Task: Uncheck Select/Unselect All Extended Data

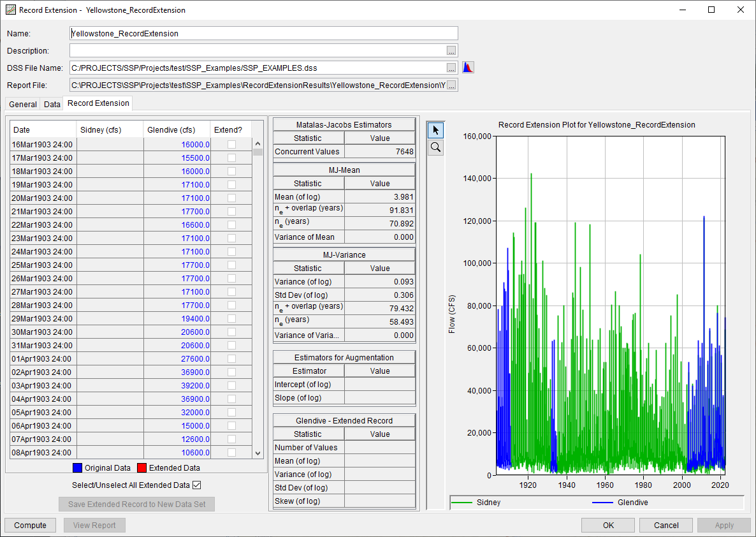Action: tap(197, 484)
